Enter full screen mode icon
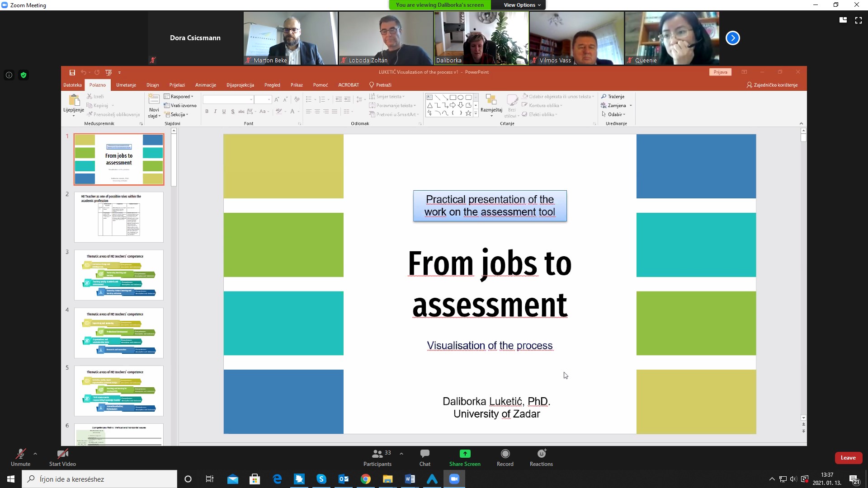868x488 pixels. [x=858, y=20]
